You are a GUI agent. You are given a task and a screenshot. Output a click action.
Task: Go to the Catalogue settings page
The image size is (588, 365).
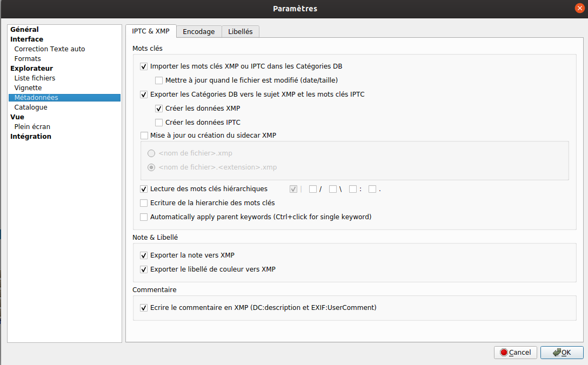pyautogui.click(x=31, y=107)
